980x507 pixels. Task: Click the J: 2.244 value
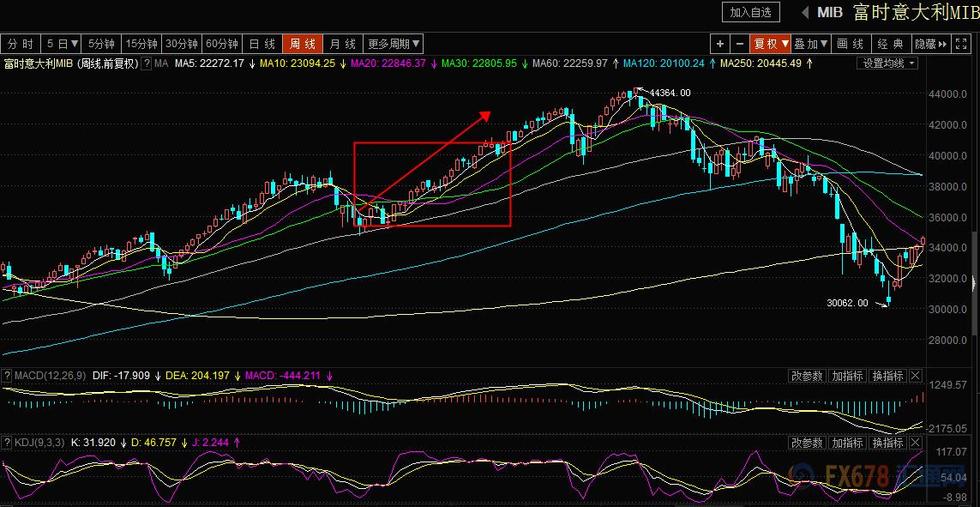pos(211,443)
